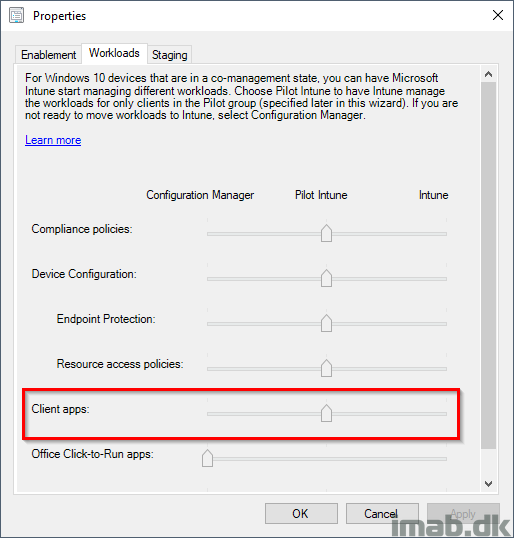Click the Endpoint Protection slider handle
The height and width of the screenshot is (538, 514).
coord(326,323)
